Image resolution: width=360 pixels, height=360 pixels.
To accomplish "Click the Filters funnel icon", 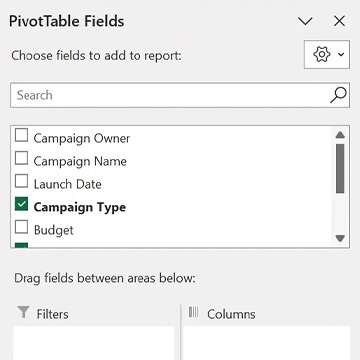I will (24, 313).
